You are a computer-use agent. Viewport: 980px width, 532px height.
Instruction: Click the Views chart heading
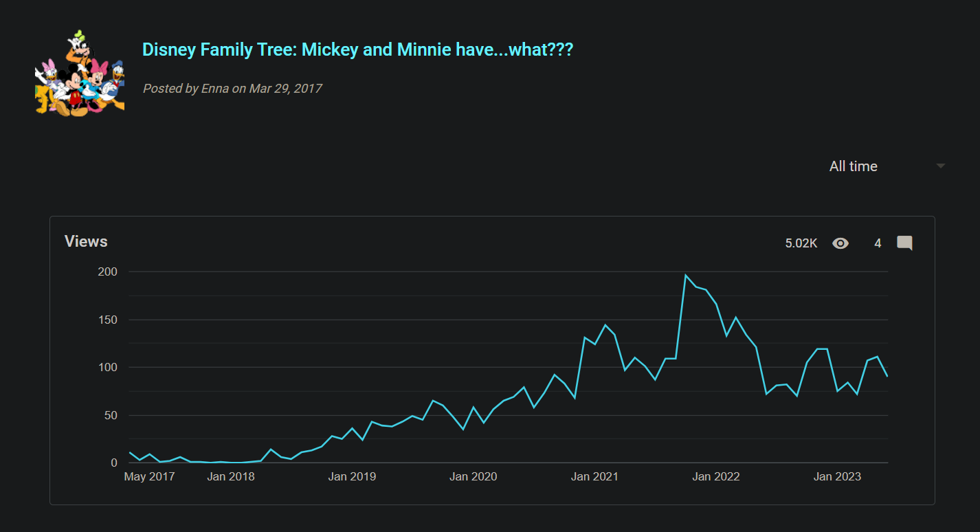tap(86, 241)
